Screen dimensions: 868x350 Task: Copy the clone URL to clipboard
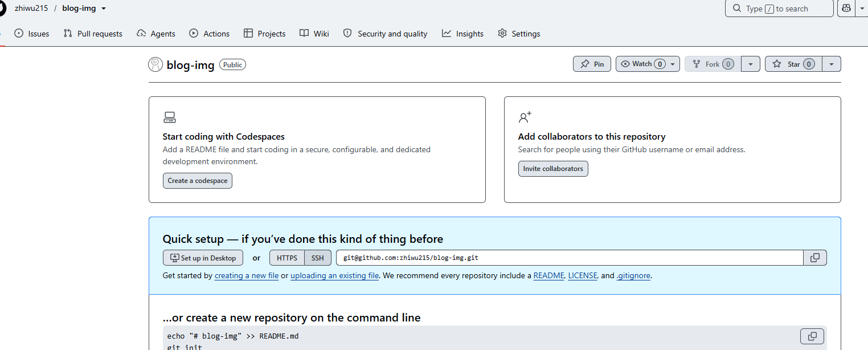coord(815,258)
